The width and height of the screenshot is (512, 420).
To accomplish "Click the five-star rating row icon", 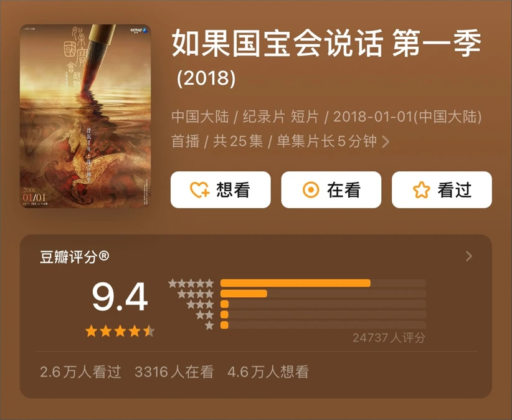I will coord(191,283).
